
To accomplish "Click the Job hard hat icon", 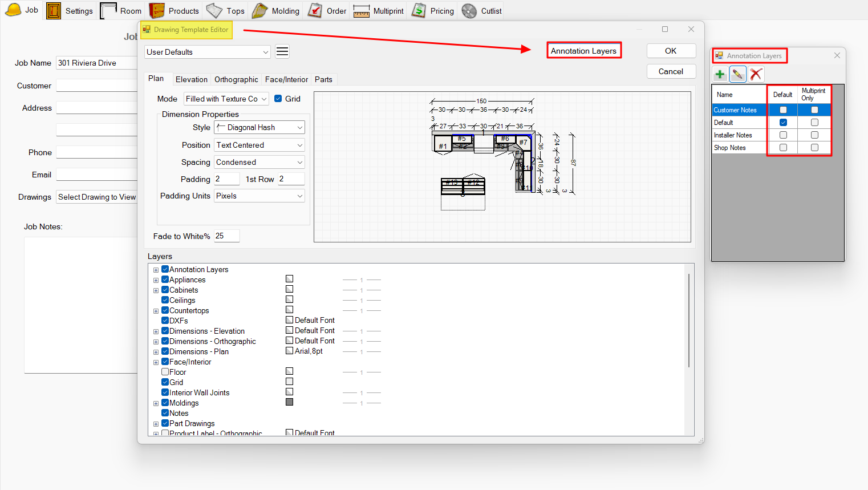I will 13,10.
